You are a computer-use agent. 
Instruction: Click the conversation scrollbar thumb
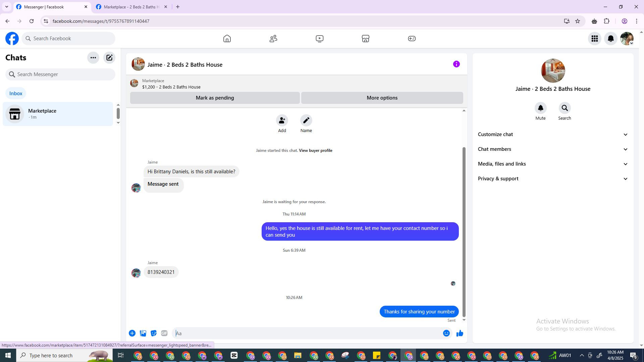[x=464, y=231]
